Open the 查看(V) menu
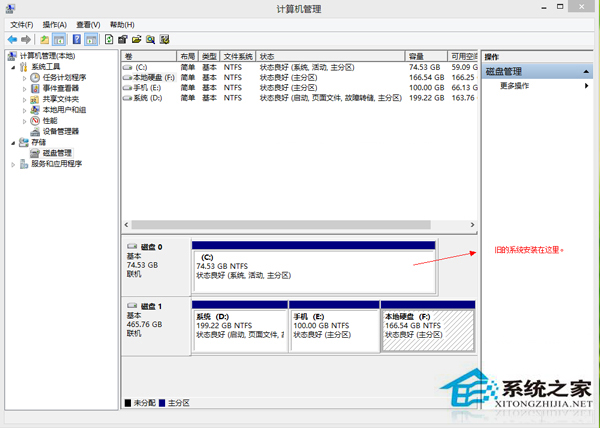 [x=88, y=24]
